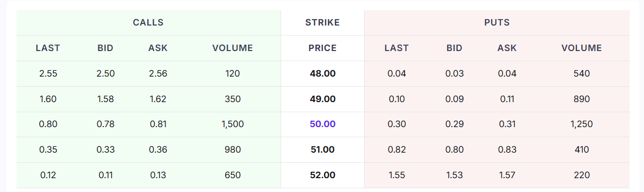The height and width of the screenshot is (192, 644).
Task: Click put volume 1,250 cell
Action: pos(582,124)
